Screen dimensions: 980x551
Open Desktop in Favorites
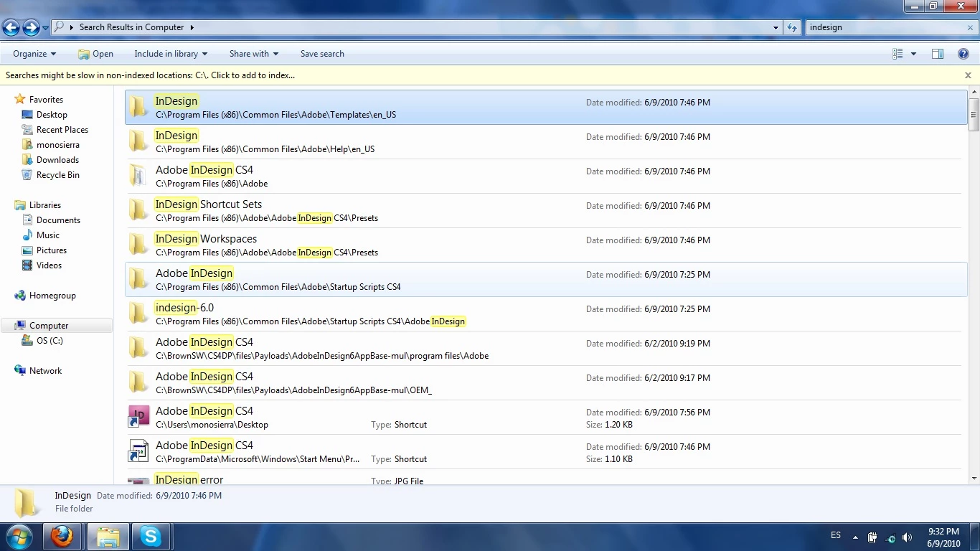click(52, 115)
